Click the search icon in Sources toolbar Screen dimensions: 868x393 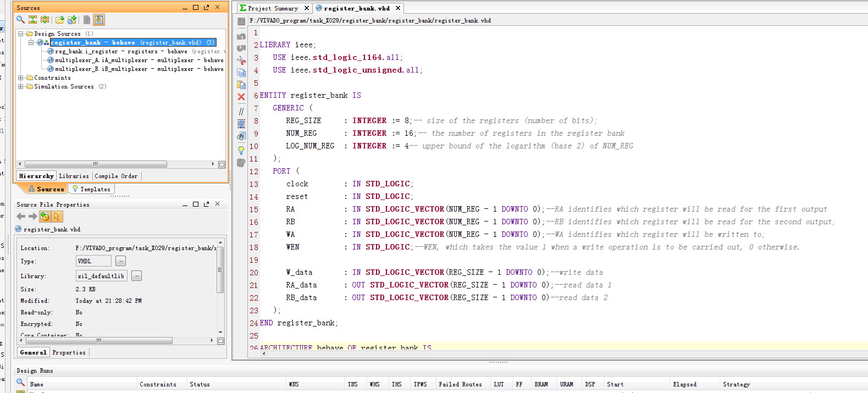tap(20, 20)
